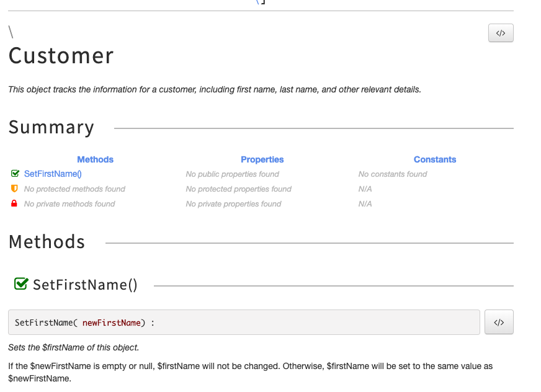Open the SetFirstName() link in the Summary
Screen dimensions: 541x392
point(53,174)
